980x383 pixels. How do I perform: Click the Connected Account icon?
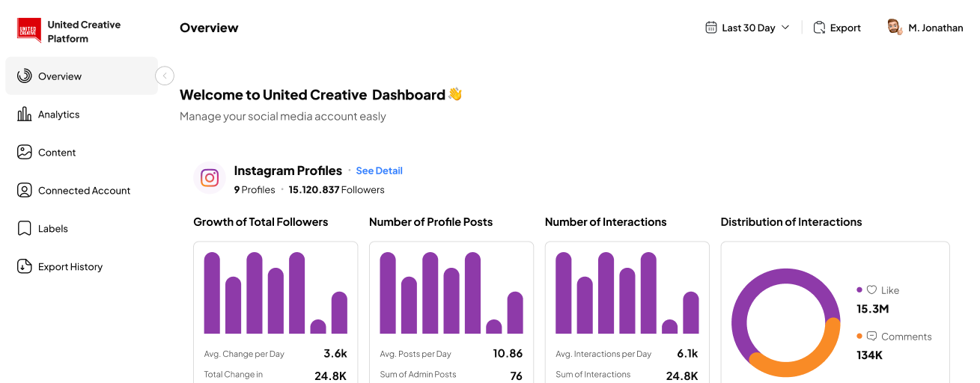(24, 190)
